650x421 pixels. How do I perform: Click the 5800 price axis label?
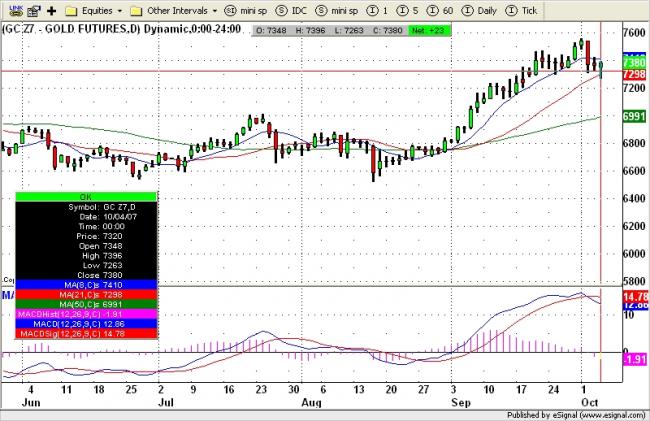[635, 281]
